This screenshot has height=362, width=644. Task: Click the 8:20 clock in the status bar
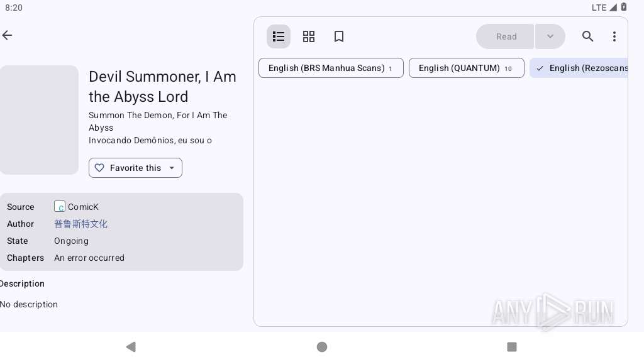[x=14, y=8]
